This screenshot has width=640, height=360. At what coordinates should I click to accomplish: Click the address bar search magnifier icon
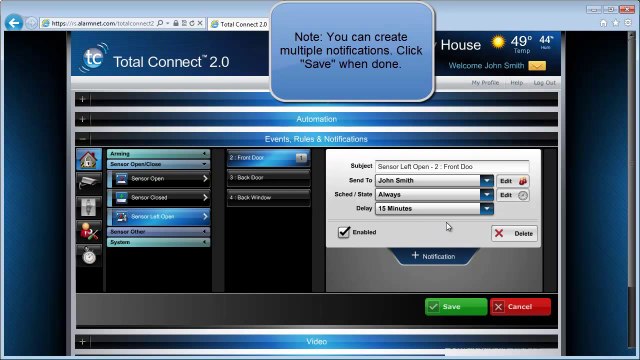[160, 23]
